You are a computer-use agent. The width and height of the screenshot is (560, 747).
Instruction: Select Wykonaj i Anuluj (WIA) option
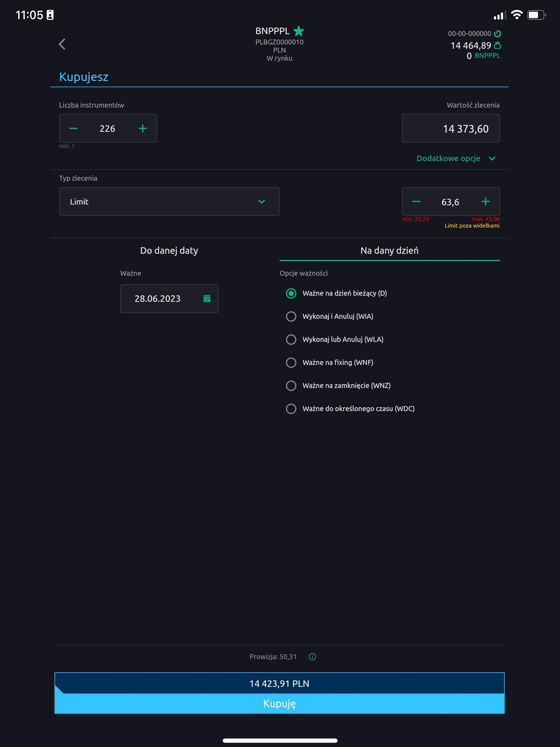coord(330,316)
